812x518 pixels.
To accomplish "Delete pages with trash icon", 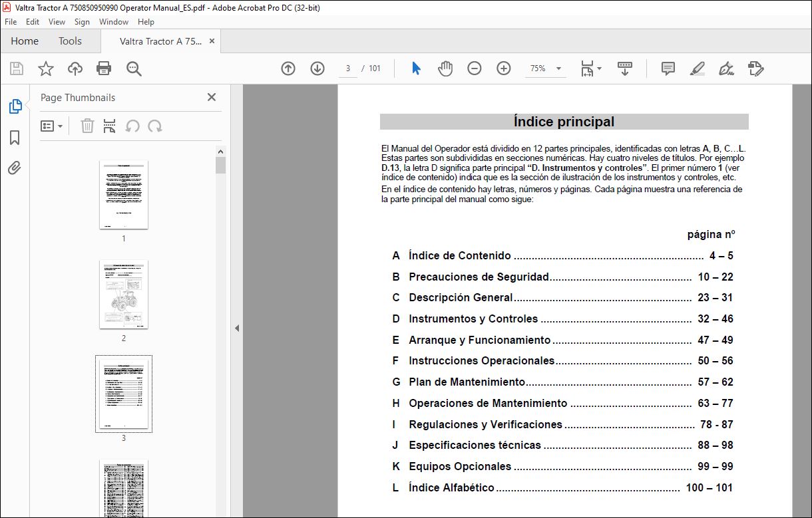I will click(87, 126).
